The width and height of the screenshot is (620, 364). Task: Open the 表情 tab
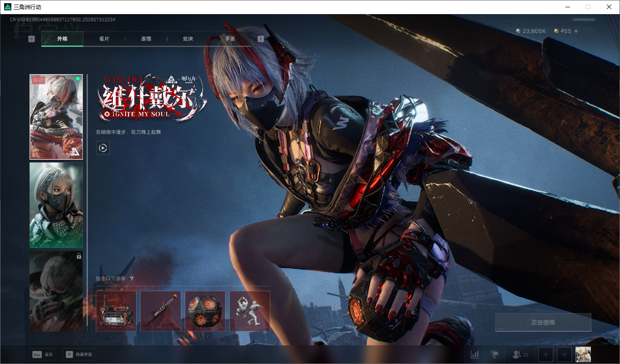146,39
